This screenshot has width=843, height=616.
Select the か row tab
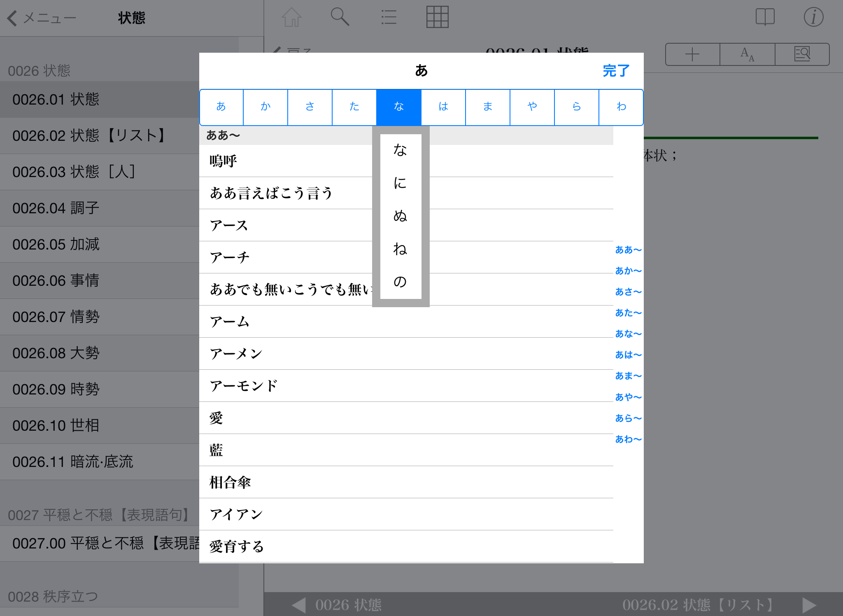[265, 107]
